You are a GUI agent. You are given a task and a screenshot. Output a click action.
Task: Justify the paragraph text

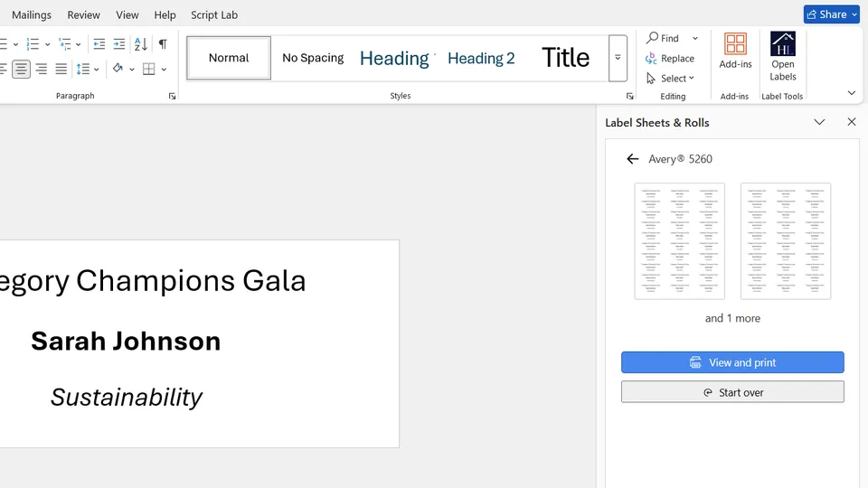click(x=61, y=70)
